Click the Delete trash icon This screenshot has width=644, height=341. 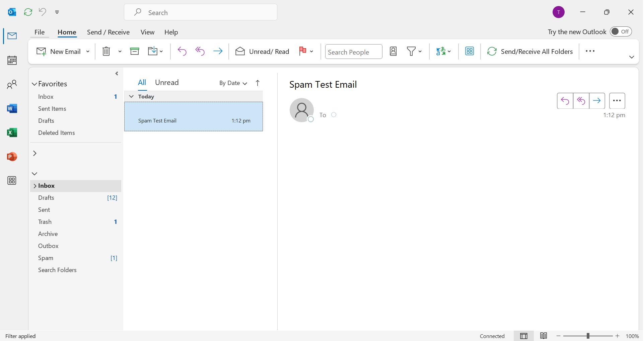tap(106, 51)
